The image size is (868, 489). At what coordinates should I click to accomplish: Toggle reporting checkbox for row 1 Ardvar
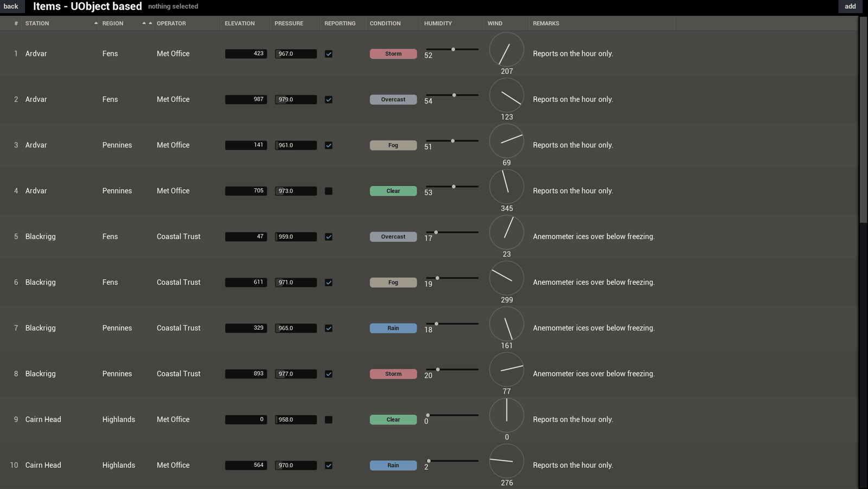pos(329,54)
